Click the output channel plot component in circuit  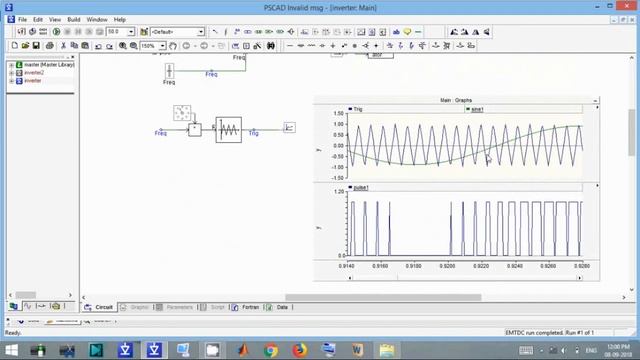289,128
